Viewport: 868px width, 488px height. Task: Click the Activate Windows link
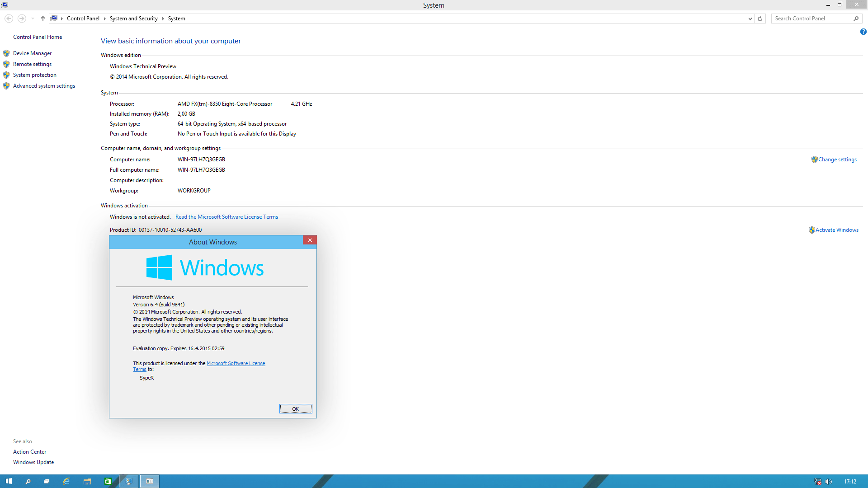coord(836,230)
